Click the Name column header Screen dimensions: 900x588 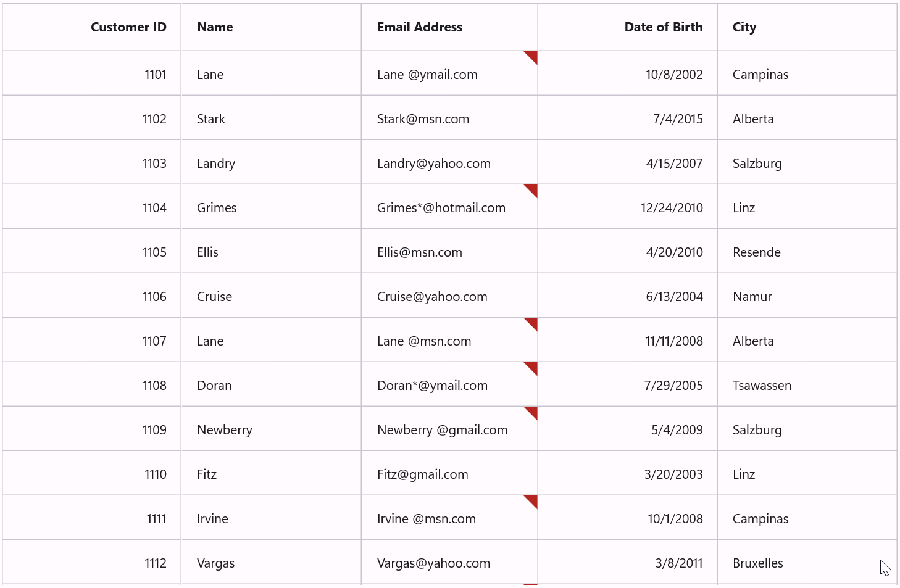tap(215, 27)
